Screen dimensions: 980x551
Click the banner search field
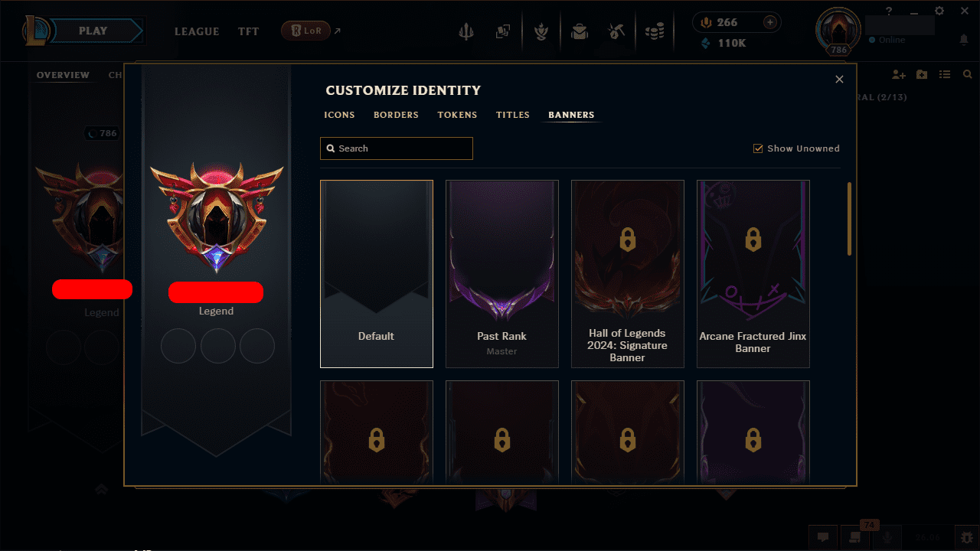tap(397, 148)
